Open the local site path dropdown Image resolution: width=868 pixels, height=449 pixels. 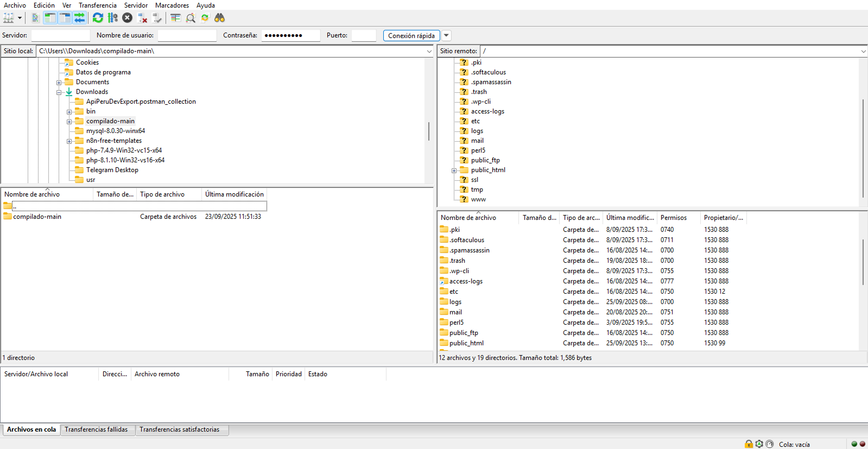coord(429,51)
